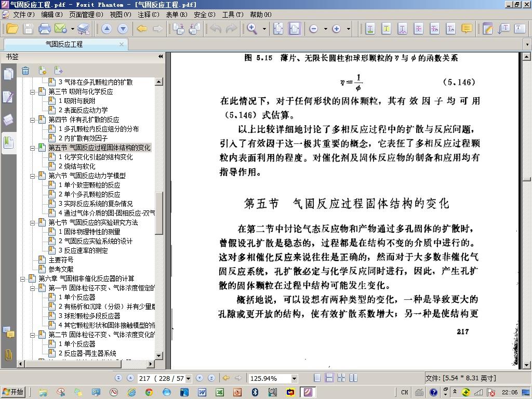Open the comments panel sidebar icon
Viewport: 532px width, 399px height.
pyautogui.click(x=8, y=332)
